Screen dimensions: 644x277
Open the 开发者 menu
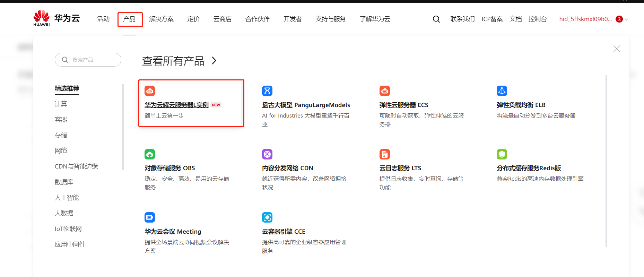(x=293, y=19)
